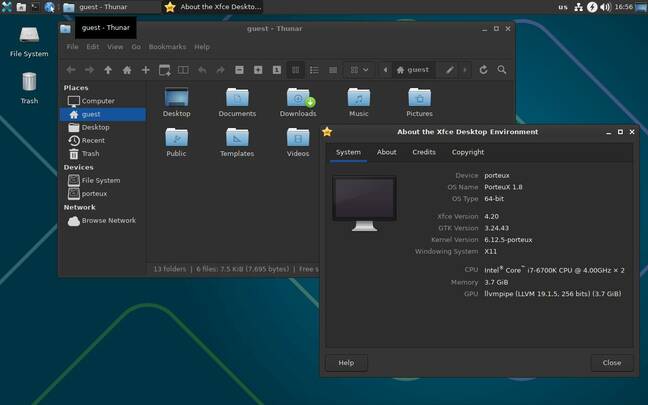Image resolution: width=648 pixels, height=405 pixels.
Task: Click the path bar left scroll arrow
Action: click(x=385, y=70)
